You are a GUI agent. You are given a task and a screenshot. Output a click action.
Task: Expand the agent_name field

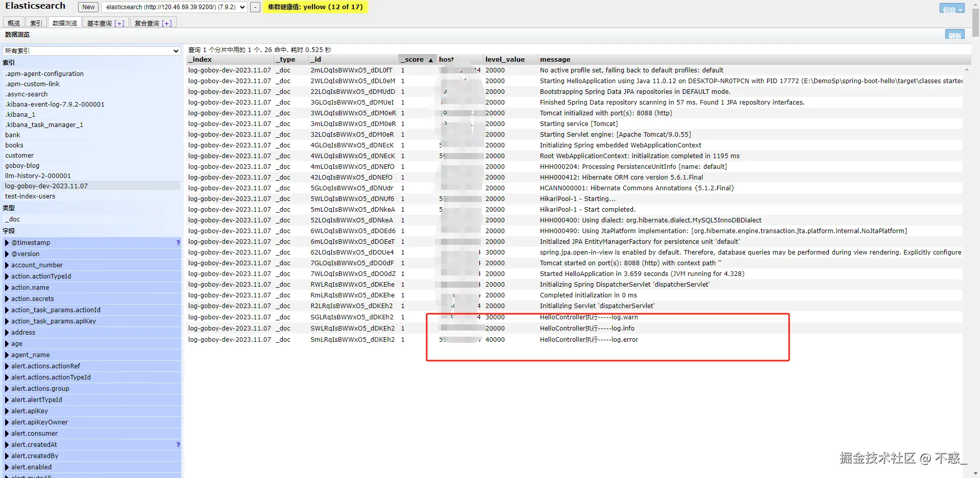click(7, 355)
